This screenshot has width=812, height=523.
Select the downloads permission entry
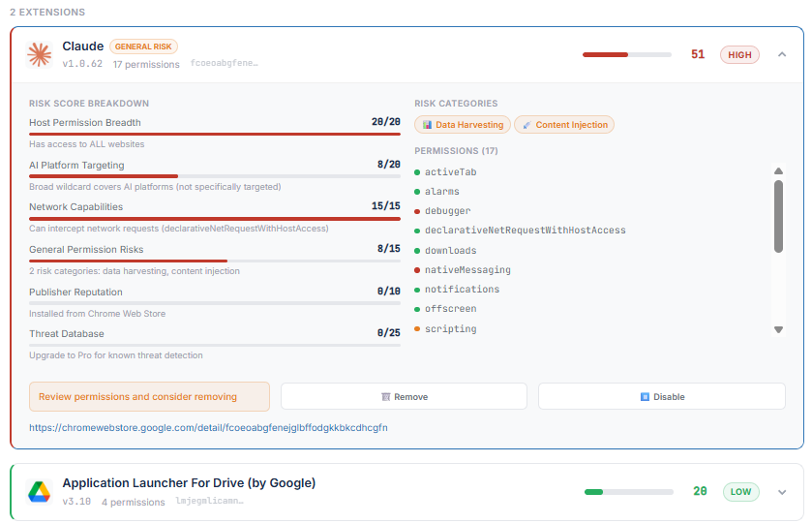(x=445, y=250)
